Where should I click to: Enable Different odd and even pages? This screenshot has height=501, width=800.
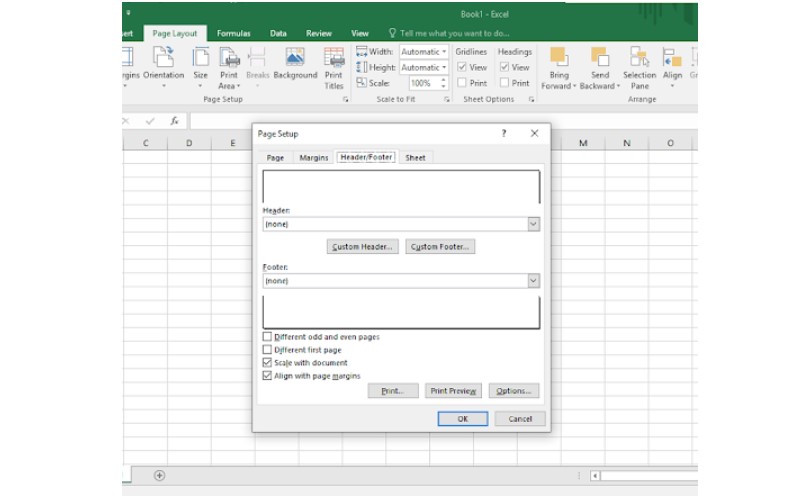(x=267, y=337)
